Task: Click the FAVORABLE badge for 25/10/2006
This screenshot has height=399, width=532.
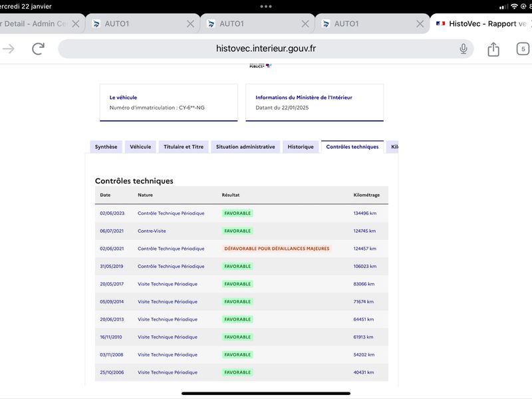Action: [x=237, y=372]
